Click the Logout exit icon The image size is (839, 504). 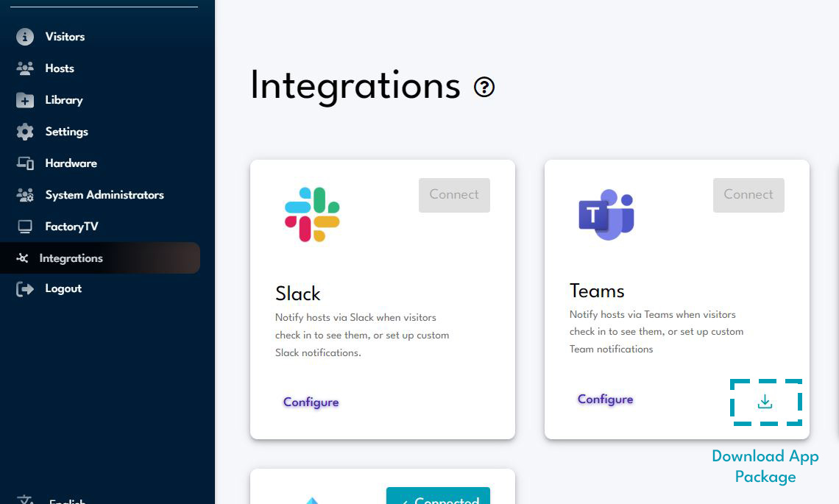[25, 288]
